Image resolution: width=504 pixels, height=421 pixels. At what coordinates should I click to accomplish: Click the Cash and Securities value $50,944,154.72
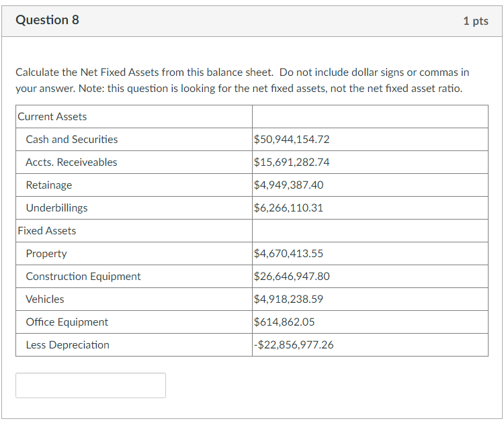292,140
